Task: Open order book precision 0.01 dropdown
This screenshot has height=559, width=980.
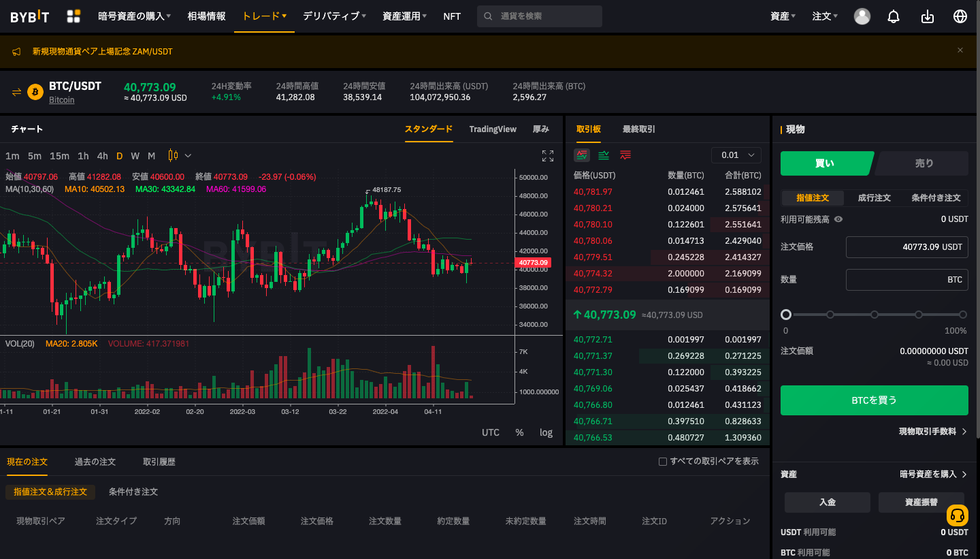Action: pos(736,155)
